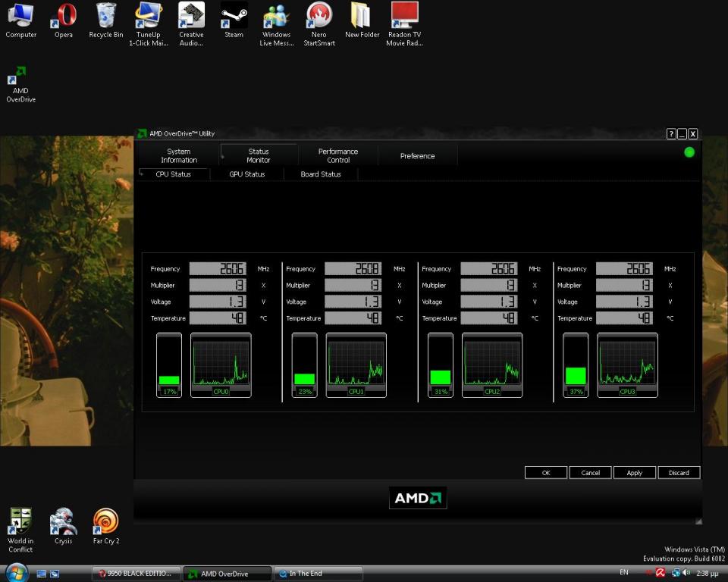Click the CPU0 usage bar showing 17%

169,365
